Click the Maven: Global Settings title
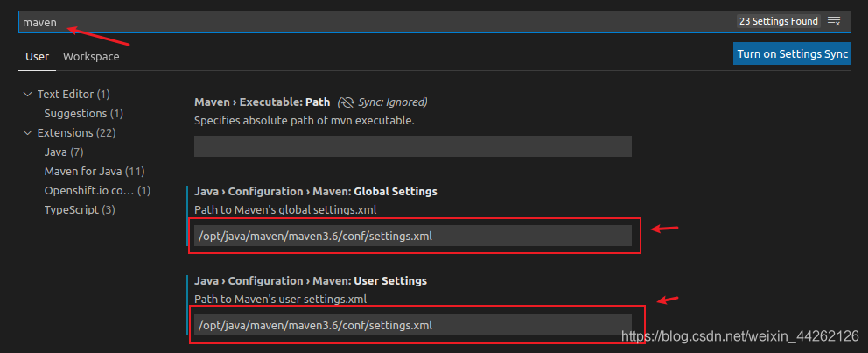This screenshot has width=868, height=353. (x=316, y=191)
